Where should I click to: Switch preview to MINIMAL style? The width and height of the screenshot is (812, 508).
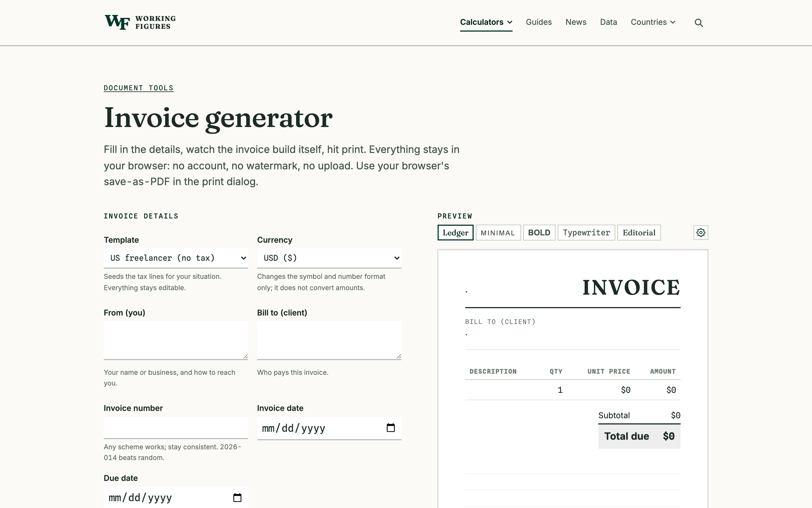coord(498,233)
